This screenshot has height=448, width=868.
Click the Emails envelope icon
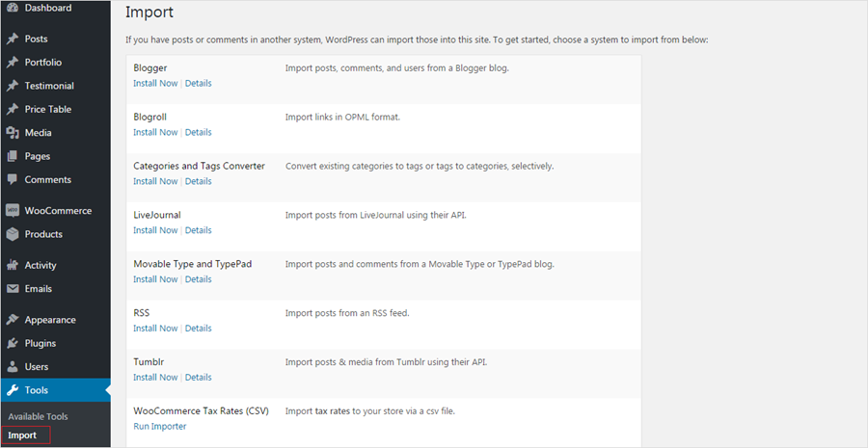click(x=12, y=289)
